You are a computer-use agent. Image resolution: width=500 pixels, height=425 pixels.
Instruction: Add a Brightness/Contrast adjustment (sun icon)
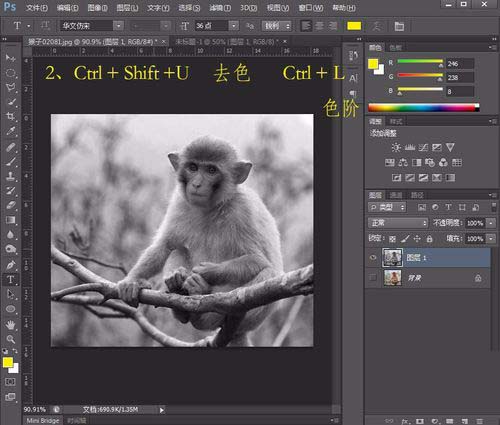(x=396, y=147)
